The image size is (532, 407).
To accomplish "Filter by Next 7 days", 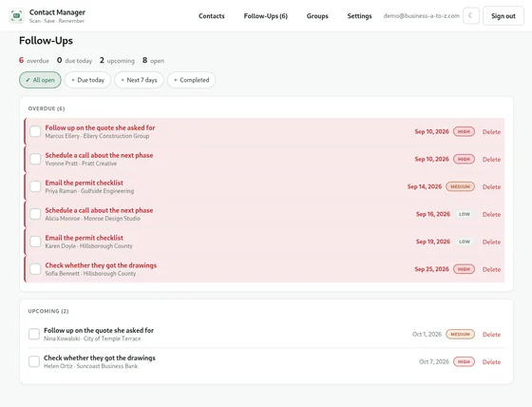I will 139,80.
